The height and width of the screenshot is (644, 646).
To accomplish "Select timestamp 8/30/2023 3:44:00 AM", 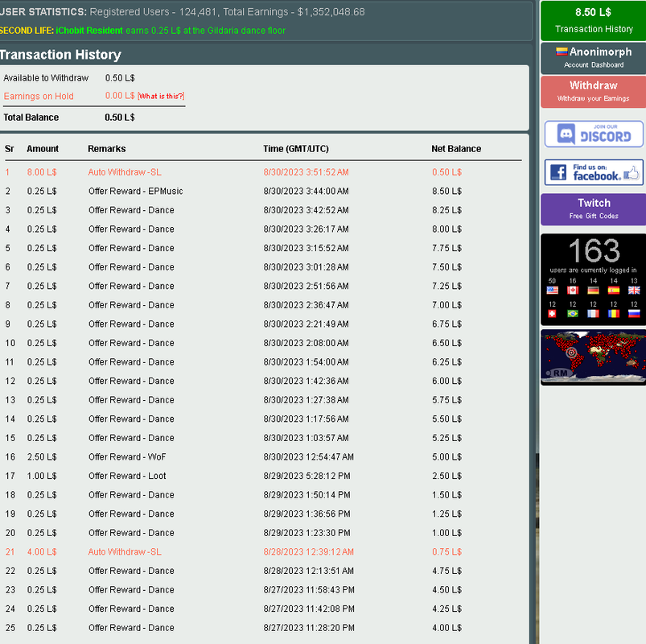I will point(307,191).
